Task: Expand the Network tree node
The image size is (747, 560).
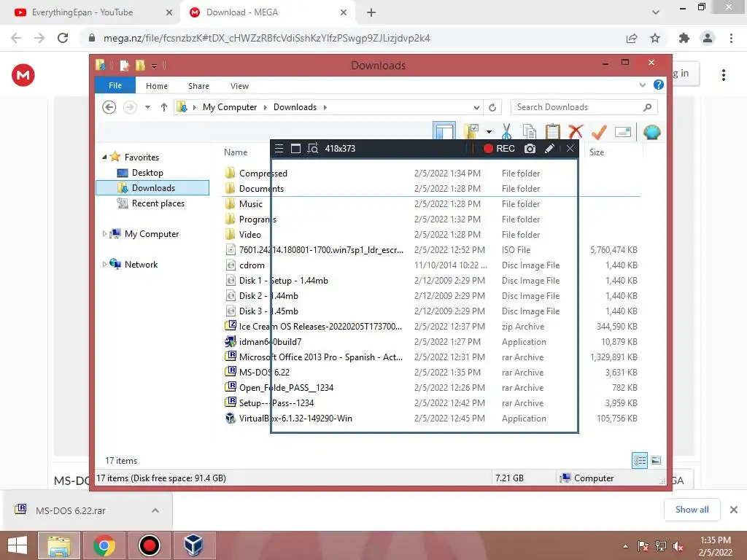Action: pyautogui.click(x=104, y=264)
